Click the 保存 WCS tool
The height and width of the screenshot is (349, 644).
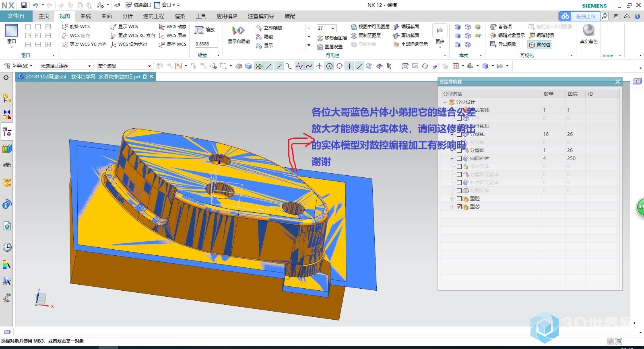pos(173,44)
